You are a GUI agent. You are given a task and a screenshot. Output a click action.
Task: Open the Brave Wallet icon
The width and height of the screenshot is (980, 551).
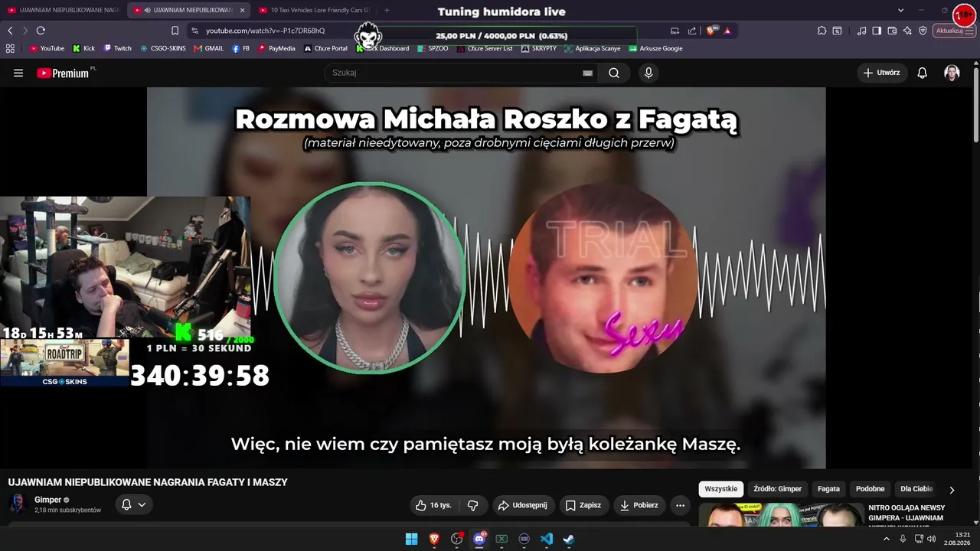[x=892, y=31]
